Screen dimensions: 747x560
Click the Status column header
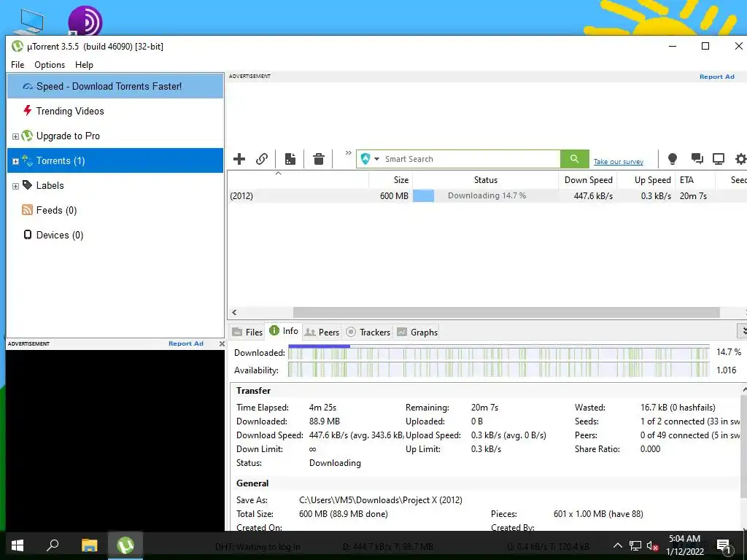coord(485,180)
